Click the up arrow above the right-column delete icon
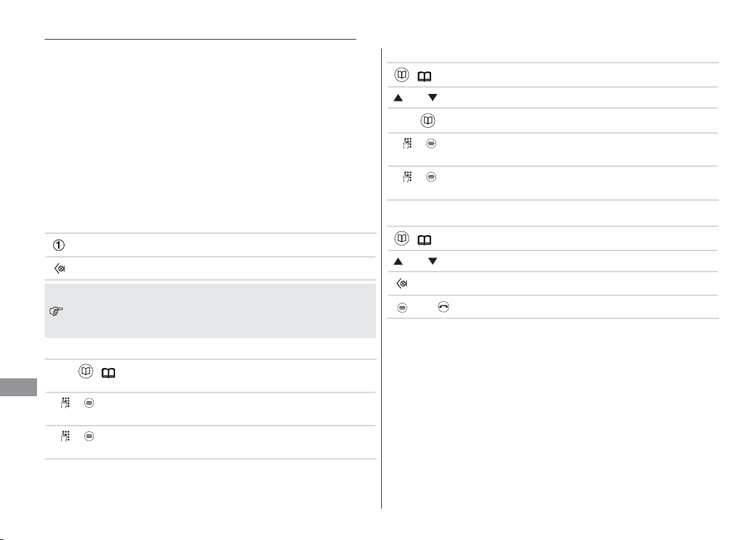756x540 pixels. tap(398, 261)
